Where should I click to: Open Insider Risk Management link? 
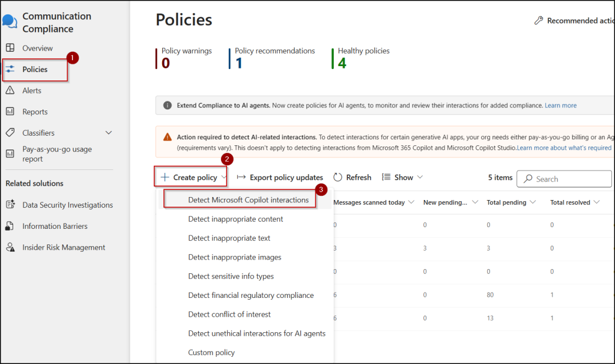(x=64, y=247)
